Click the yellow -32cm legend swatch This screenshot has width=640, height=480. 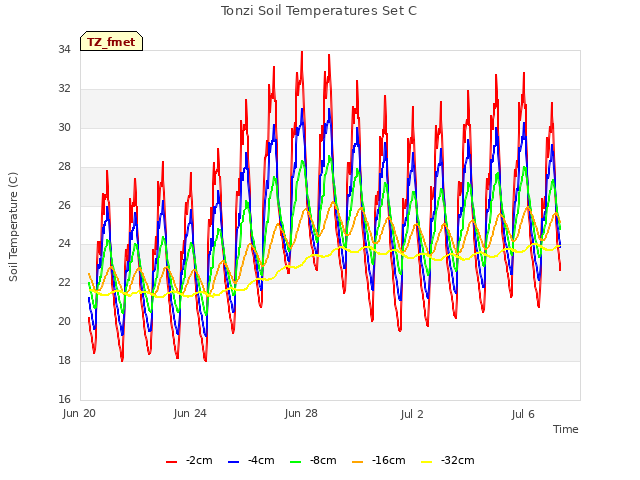point(426,462)
